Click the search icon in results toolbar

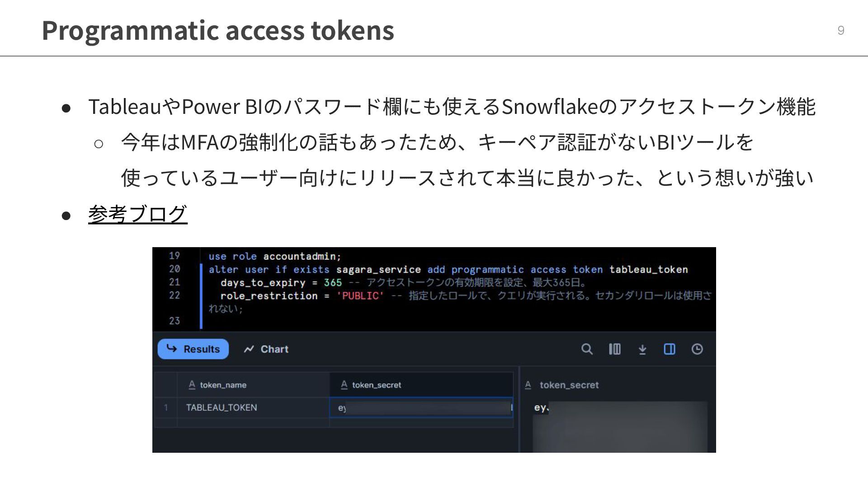coord(587,349)
